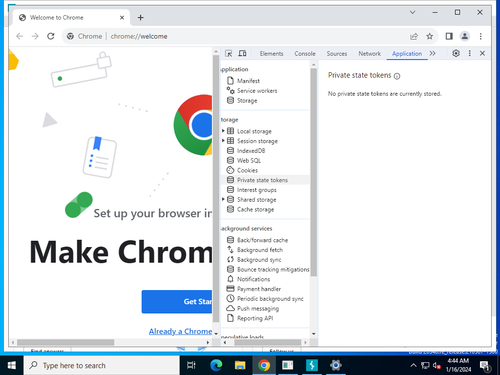500x375 pixels.
Task: Click the DevTools inspect element icon
Action: tap(229, 53)
